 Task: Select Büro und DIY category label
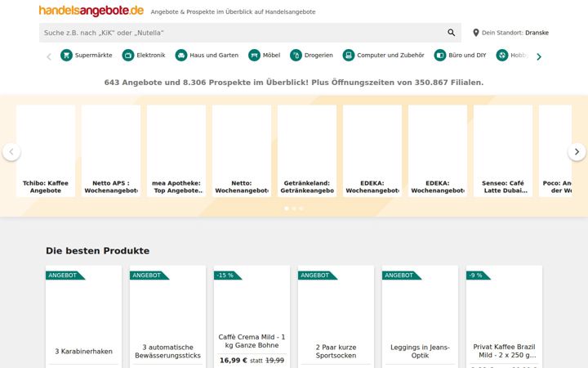click(x=467, y=56)
